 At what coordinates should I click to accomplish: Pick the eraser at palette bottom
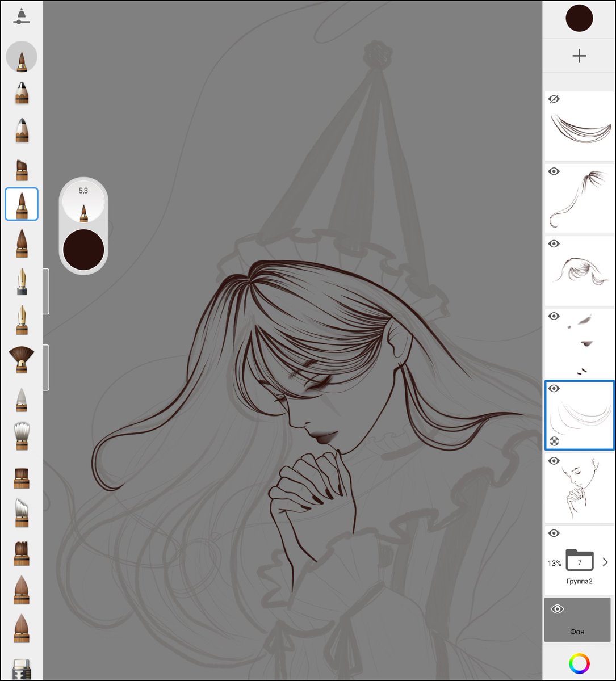pyautogui.click(x=22, y=669)
